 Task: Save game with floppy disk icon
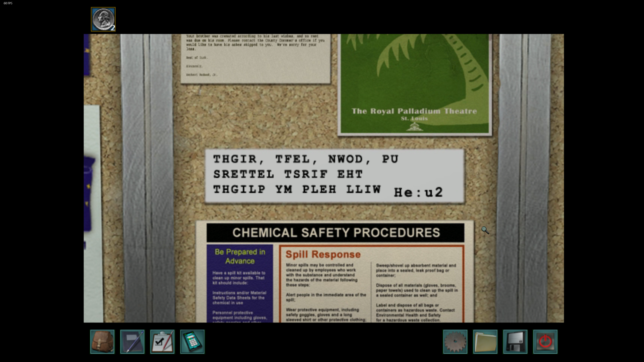point(515,342)
